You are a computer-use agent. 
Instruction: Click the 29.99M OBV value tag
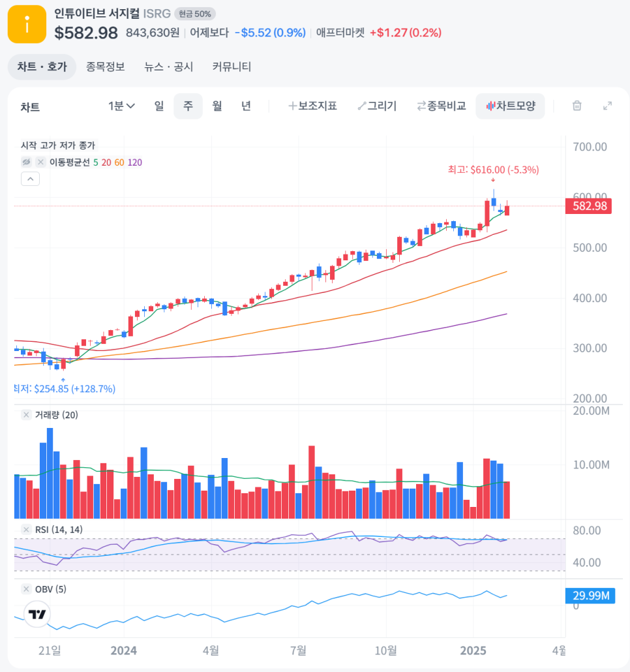point(590,596)
